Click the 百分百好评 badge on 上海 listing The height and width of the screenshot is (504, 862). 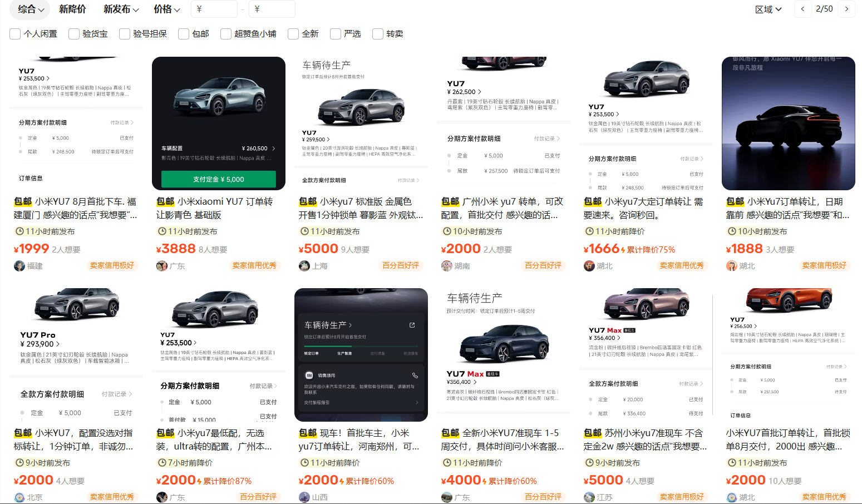[x=401, y=266]
